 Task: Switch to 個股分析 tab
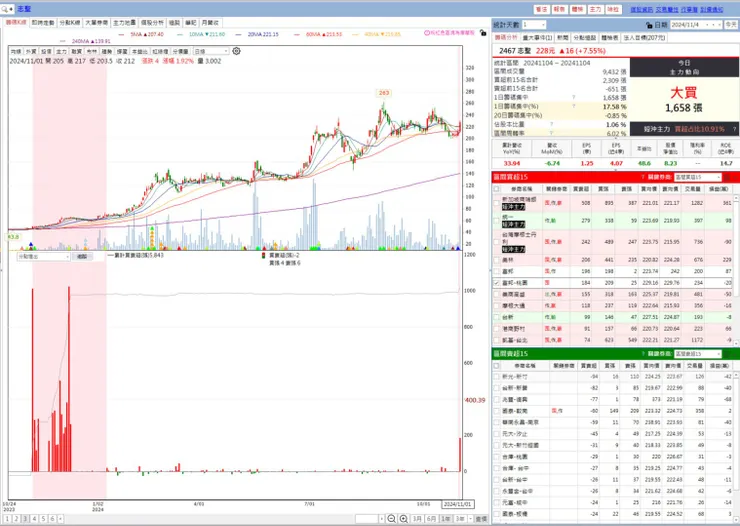tap(152, 23)
